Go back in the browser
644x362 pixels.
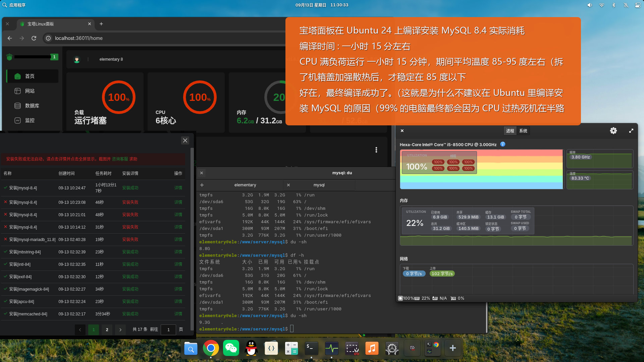(10, 38)
